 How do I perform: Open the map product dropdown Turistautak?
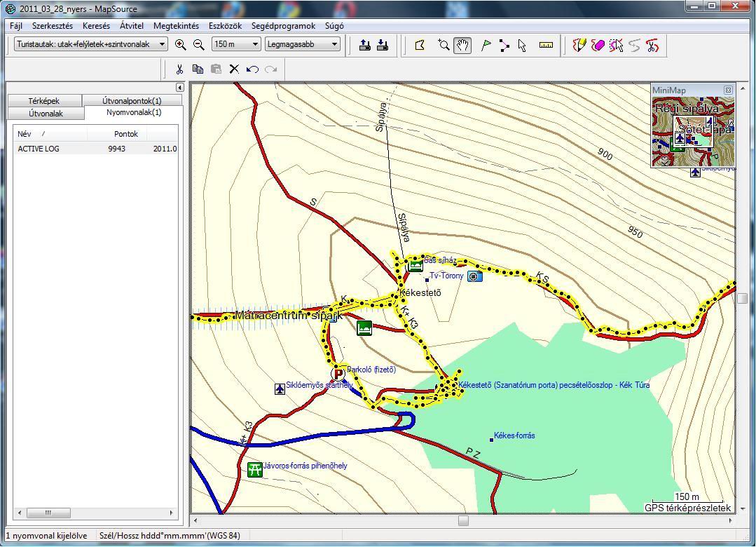(x=90, y=44)
